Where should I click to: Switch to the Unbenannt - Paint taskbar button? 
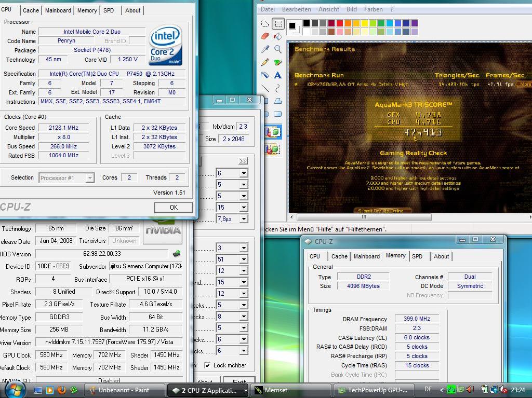[x=124, y=390]
